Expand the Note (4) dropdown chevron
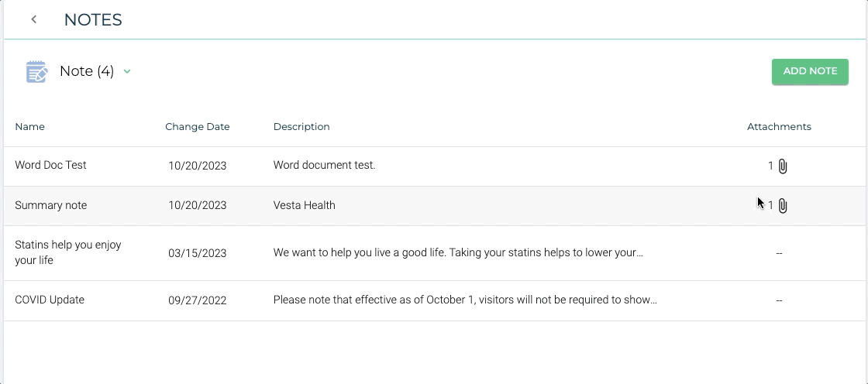The image size is (868, 384). coord(127,71)
